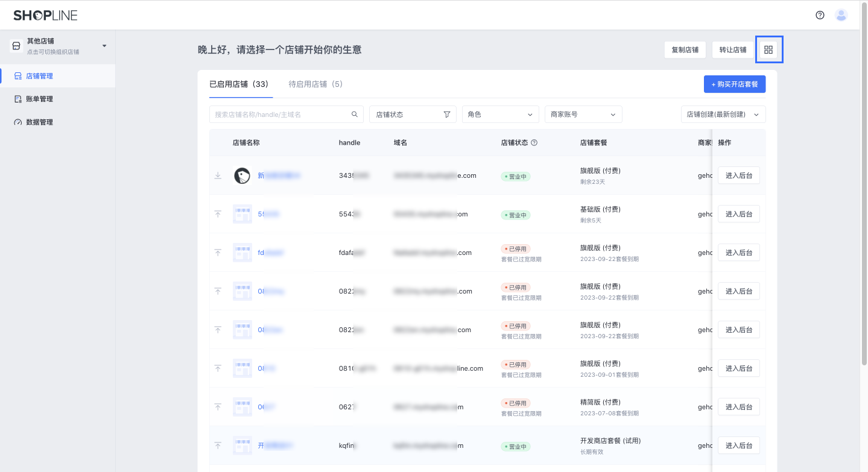This screenshot has height=472, width=868.
Task: Pin the 0627 store row to top
Action: coord(218,407)
